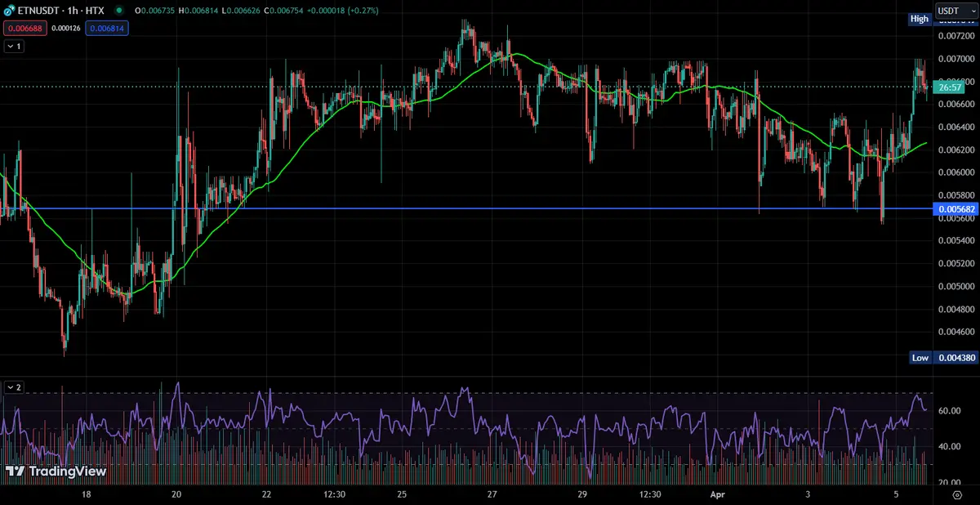Click the RSI axis label 20.00
Screen dimensions: 980x505
950,482
